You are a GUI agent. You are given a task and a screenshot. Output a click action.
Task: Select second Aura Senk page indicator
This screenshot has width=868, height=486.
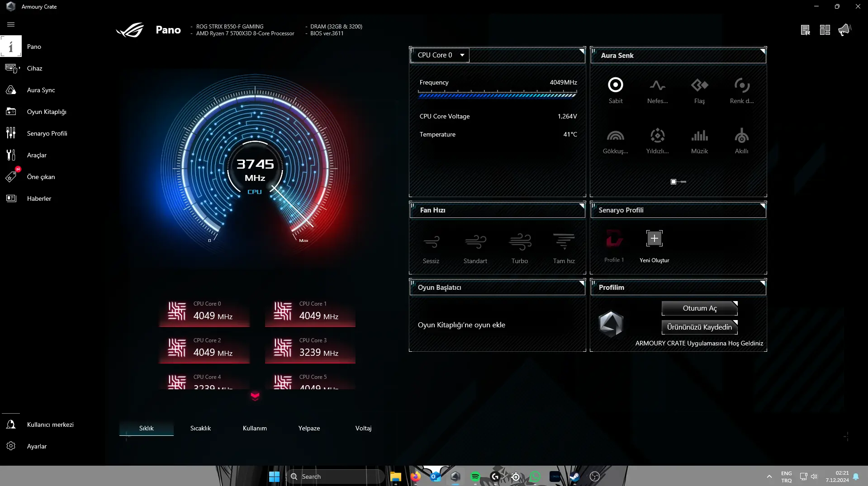[x=683, y=182]
